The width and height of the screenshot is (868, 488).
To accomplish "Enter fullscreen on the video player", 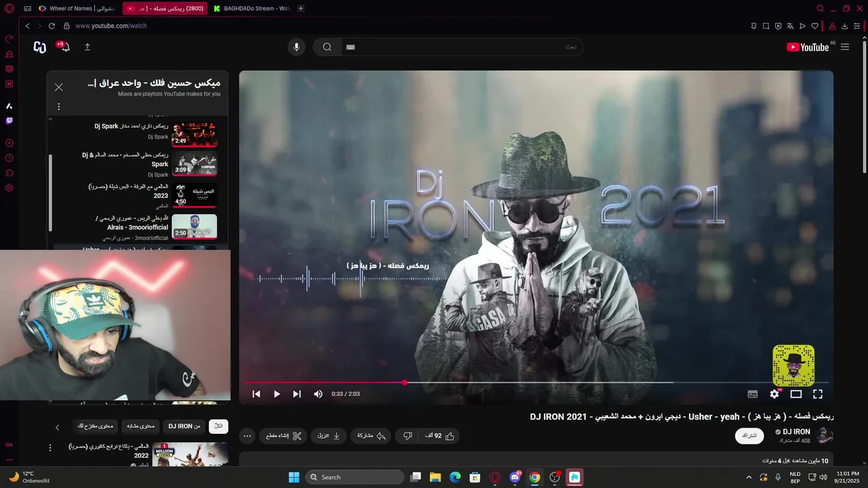I will pos(818,394).
